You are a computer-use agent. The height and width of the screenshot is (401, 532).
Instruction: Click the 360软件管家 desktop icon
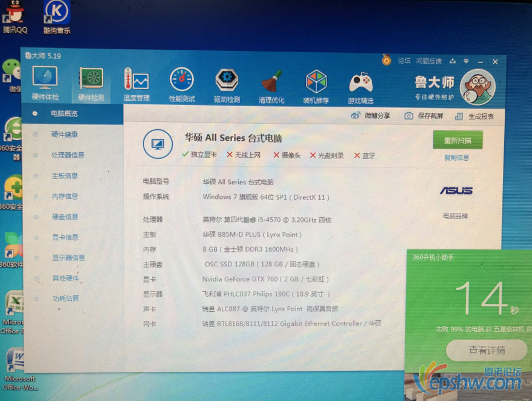[12, 250]
